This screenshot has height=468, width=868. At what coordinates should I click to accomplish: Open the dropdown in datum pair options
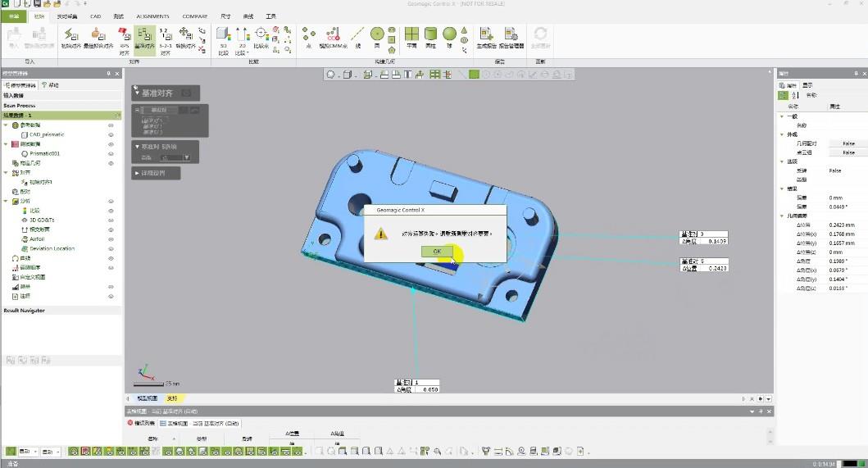click(x=187, y=158)
